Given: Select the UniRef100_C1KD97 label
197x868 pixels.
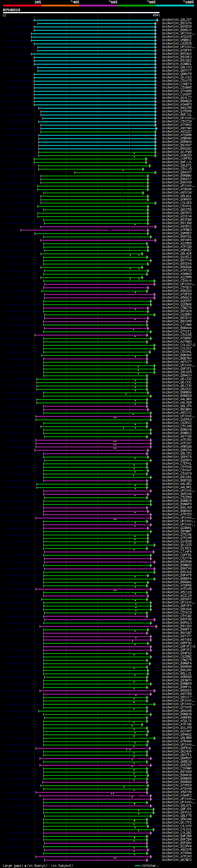Looking at the screenshot, I should click(x=177, y=94).
